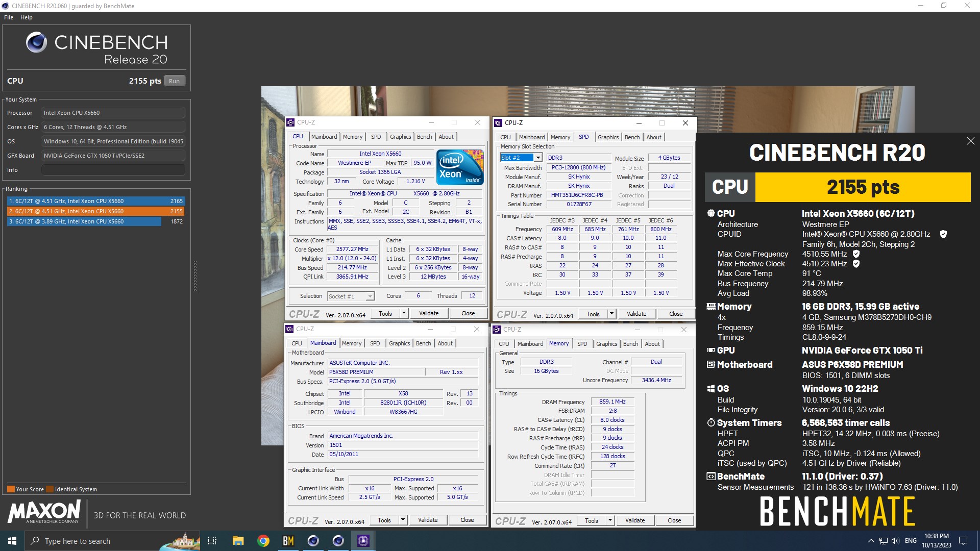
Task: Select ranking entry with 2165 score
Action: coord(95,201)
